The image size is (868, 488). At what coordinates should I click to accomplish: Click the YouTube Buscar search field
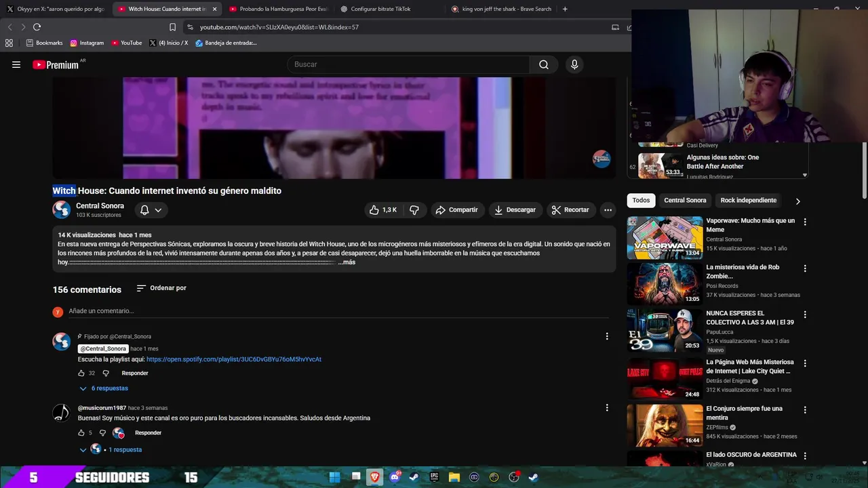tap(408, 64)
